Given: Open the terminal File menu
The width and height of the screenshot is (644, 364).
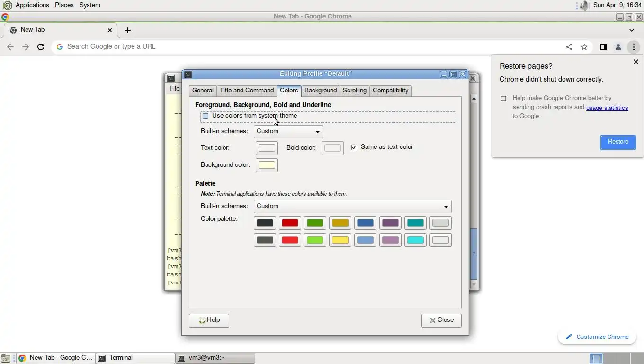Looking at the screenshot, I should tap(174, 89).
